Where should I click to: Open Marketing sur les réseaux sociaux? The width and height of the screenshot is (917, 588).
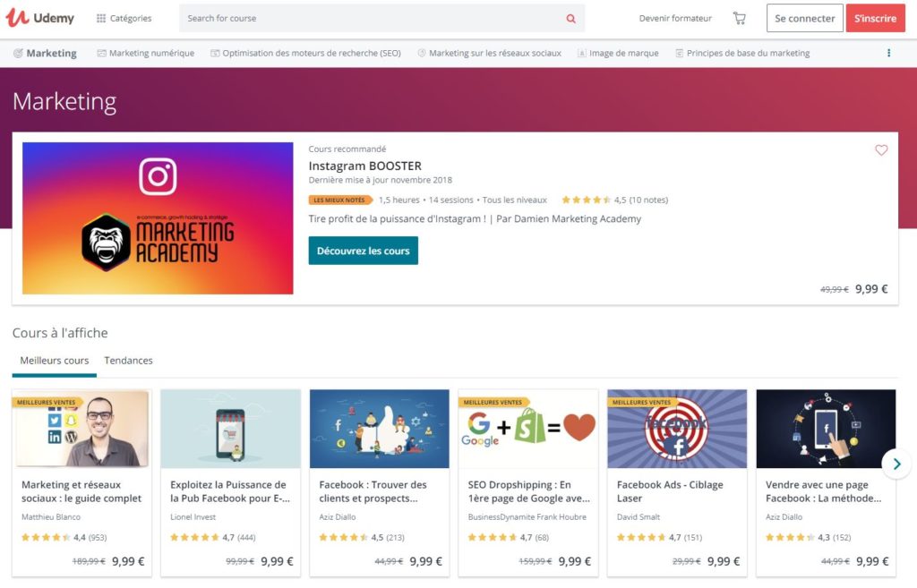(x=490, y=53)
